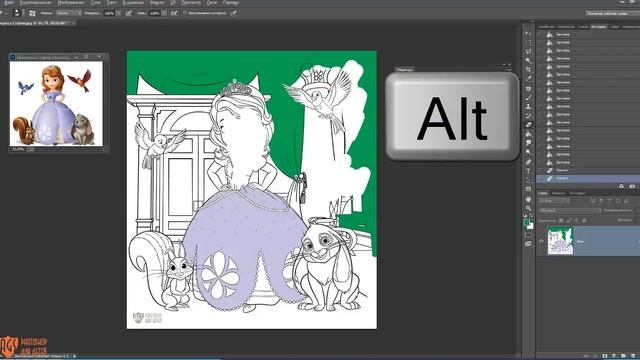Viewport: 640px width, 360px height.
Task: Switch to the Контуры tab
Action: click(x=577, y=193)
